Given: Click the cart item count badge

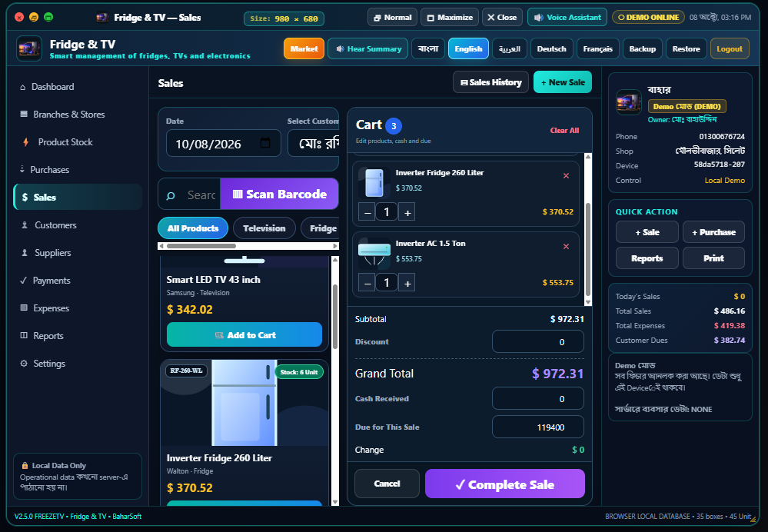Looking at the screenshot, I should pos(394,126).
